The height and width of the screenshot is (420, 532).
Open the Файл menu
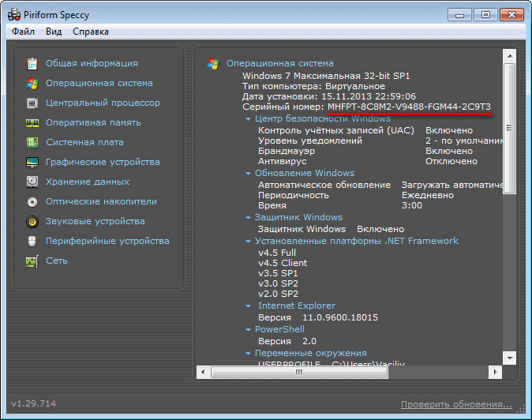pyautogui.click(x=23, y=32)
